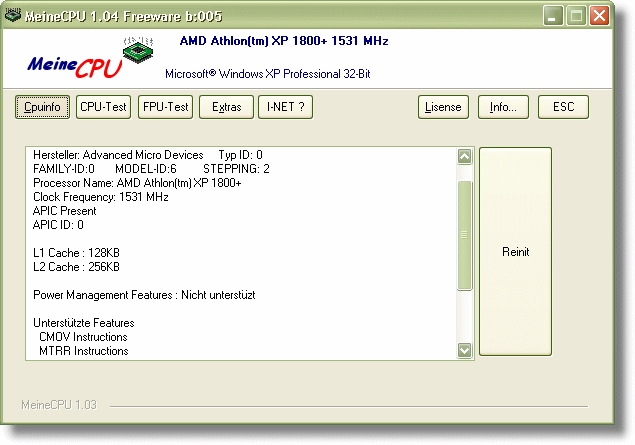
Task: Minimize the MeineCPU window
Action: click(555, 15)
